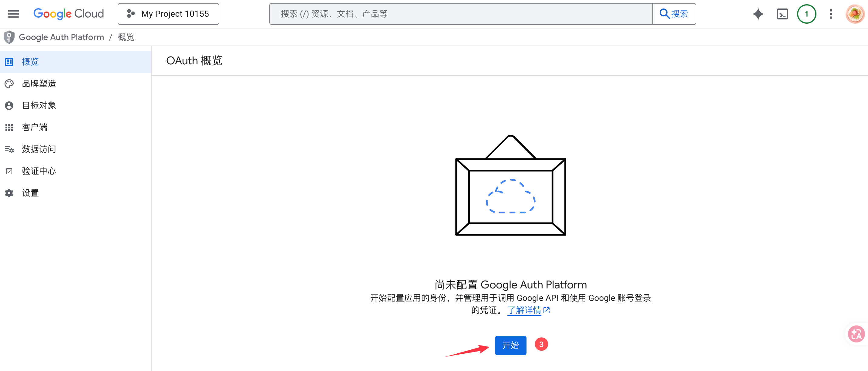Screen dimensions: 868x371
Task: Open the main navigation hamburger menu
Action: [x=13, y=14]
